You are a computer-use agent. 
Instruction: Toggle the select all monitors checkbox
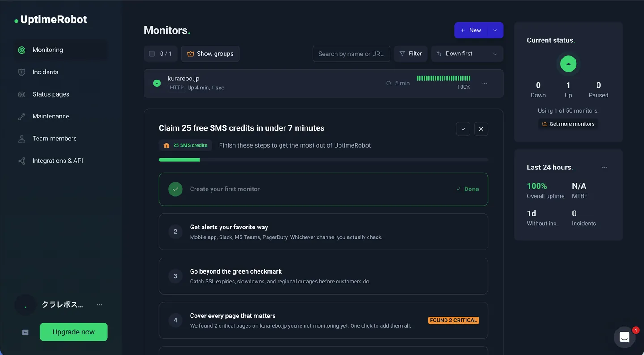point(152,54)
